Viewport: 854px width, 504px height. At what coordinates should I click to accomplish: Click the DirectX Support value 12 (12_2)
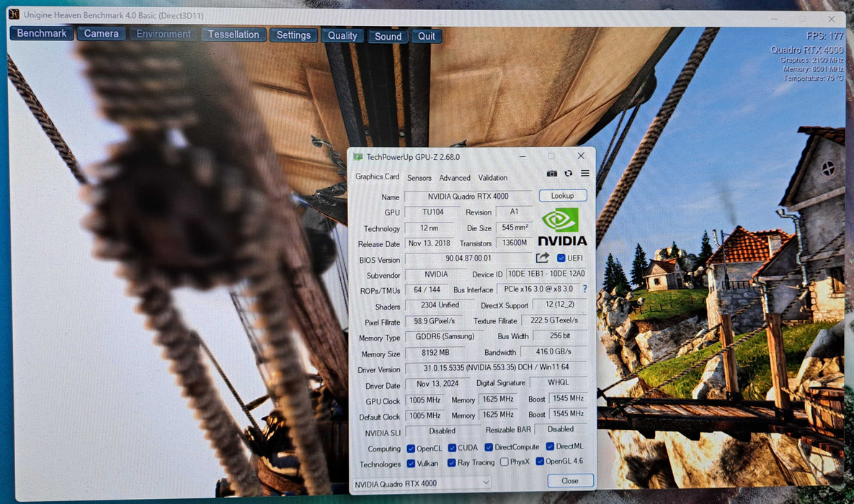click(559, 305)
